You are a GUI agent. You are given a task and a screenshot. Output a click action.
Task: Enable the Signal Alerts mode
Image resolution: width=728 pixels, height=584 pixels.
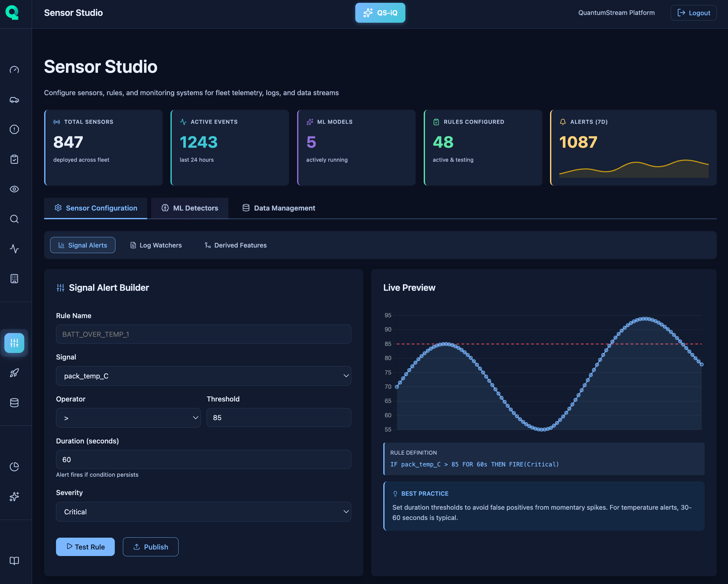click(82, 245)
